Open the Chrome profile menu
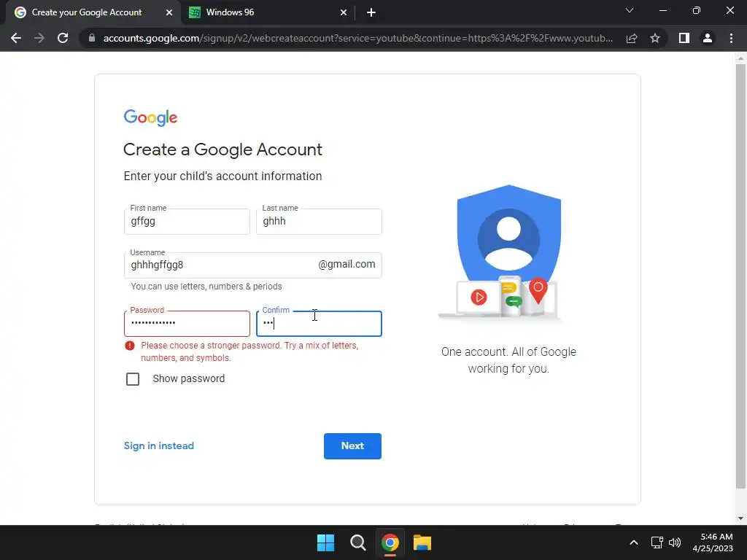Image resolution: width=747 pixels, height=560 pixels. click(x=708, y=38)
